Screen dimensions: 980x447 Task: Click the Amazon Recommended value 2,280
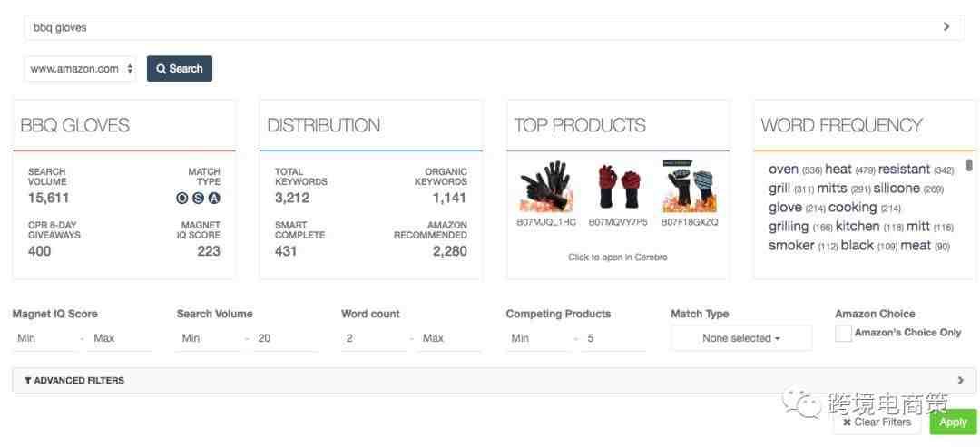click(449, 251)
